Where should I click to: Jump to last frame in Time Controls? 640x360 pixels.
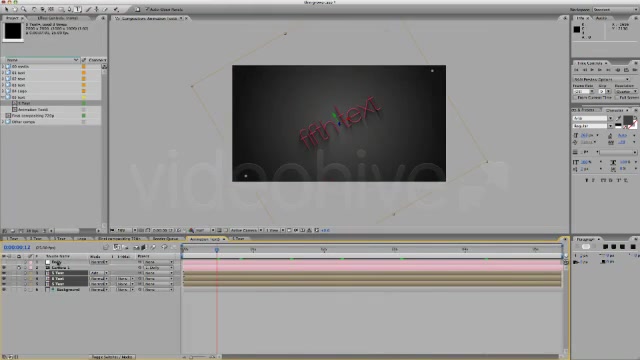608,70
